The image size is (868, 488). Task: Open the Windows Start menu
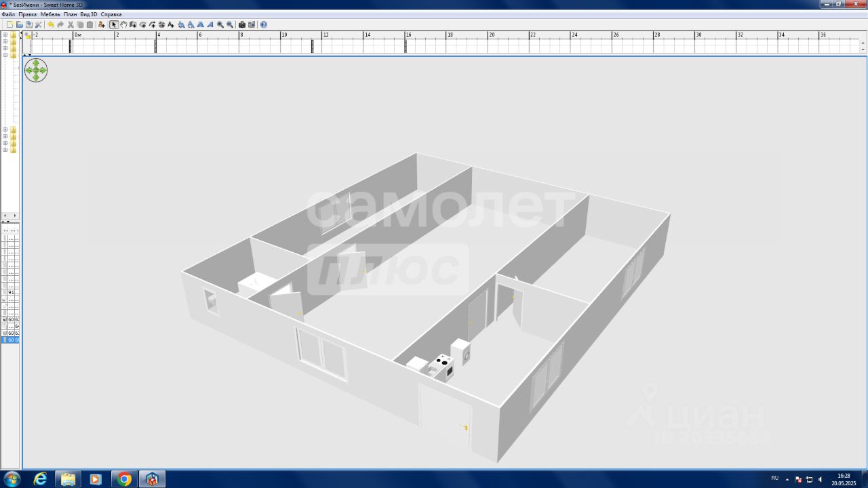(x=12, y=479)
